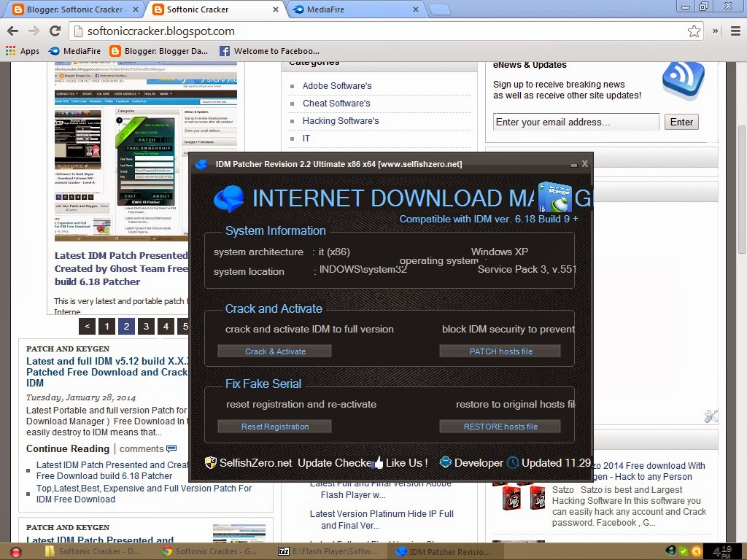747x560 pixels.
Task: Switch to the MediaFire tab
Action: [355, 9]
